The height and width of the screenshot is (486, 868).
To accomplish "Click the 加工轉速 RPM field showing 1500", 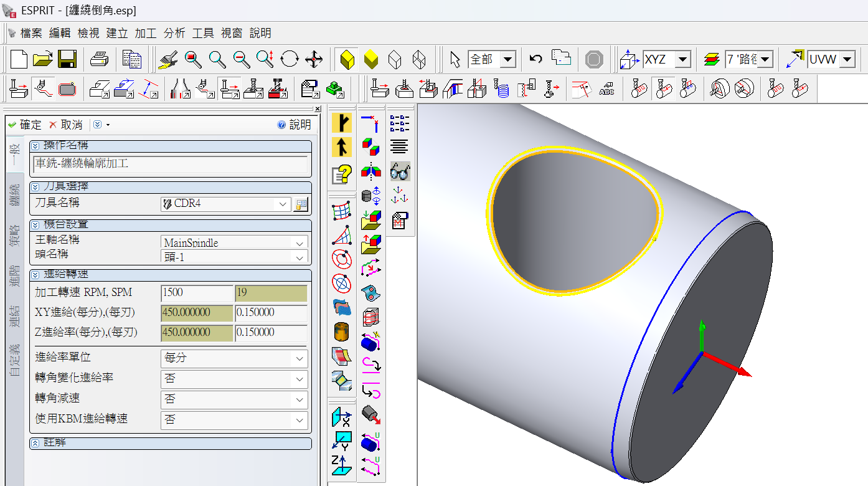I will [196, 293].
